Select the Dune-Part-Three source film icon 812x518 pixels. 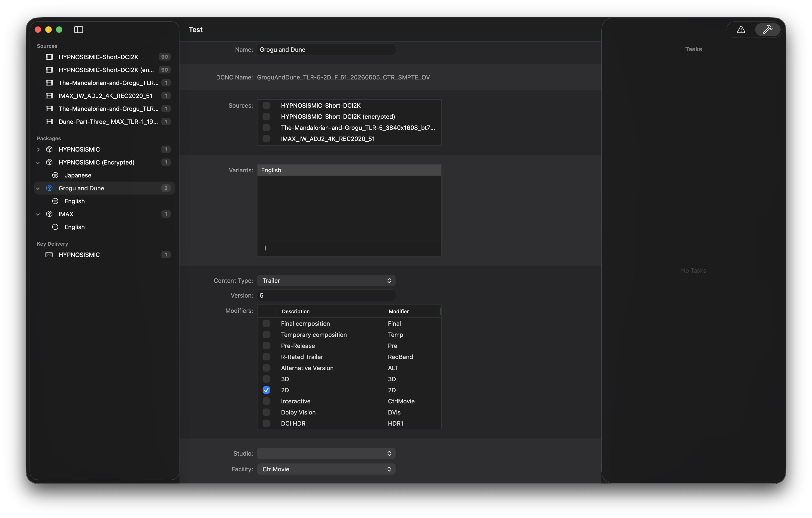49,122
